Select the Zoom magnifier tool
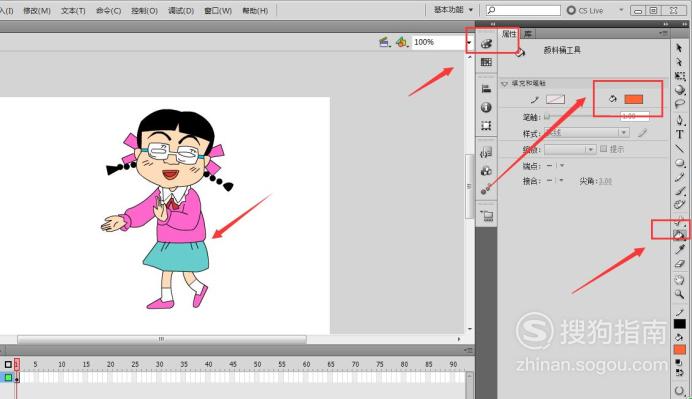This screenshot has height=399, width=692. coord(680,294)
